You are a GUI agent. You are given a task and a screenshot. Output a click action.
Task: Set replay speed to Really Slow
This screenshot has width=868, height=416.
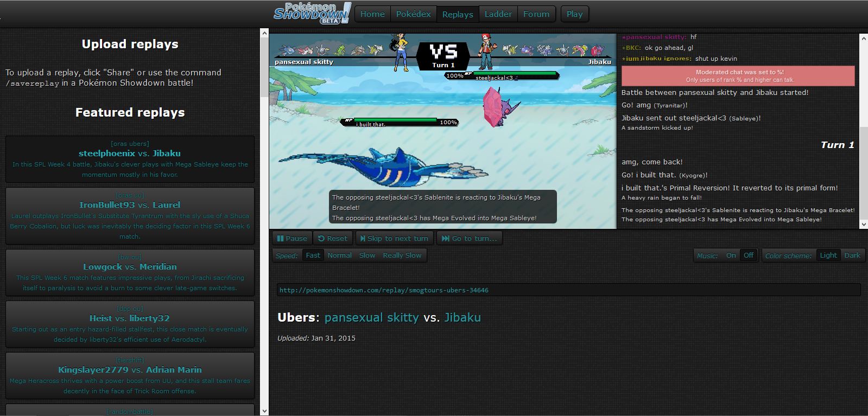coord(402,255)
